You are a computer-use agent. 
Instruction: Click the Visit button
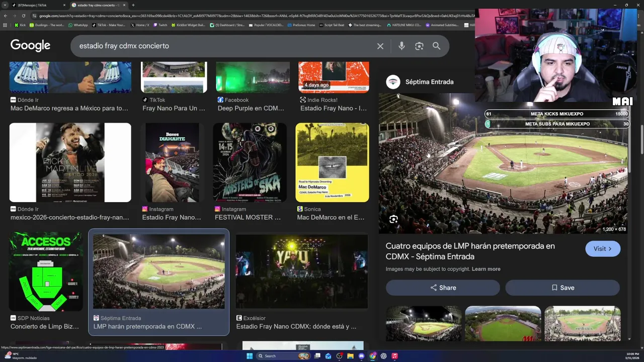(x=603, y=248)
